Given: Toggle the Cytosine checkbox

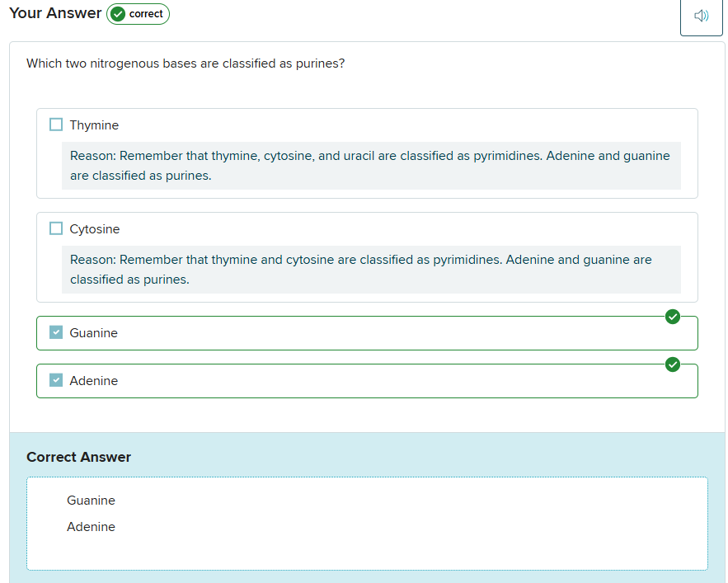Looking at the screenshot, I should coord(56,228).
